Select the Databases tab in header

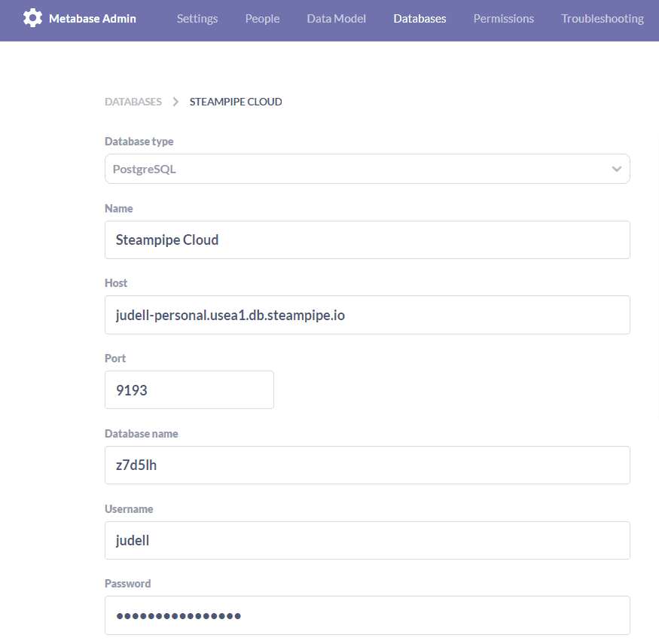click(x=420, y=19)
